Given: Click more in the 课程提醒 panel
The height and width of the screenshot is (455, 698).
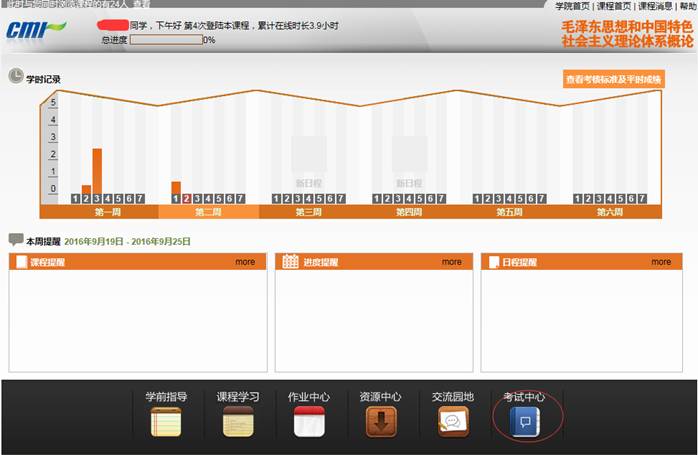Looking at the screenshot, I should 245,262.
